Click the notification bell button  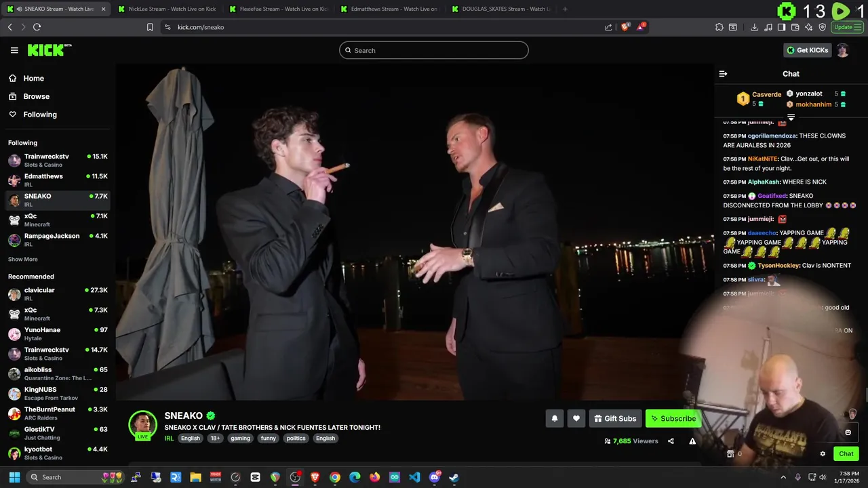(x=554, y=419)
